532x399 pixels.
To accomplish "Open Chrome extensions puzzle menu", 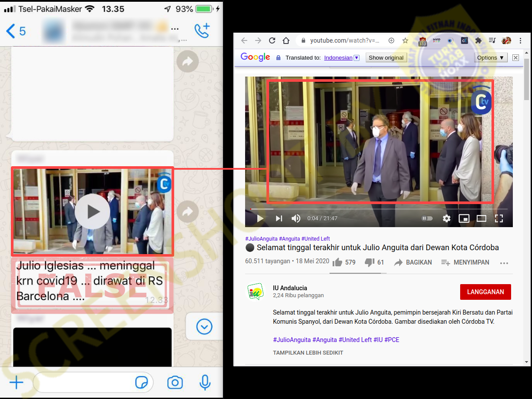I will coord(478,40).
